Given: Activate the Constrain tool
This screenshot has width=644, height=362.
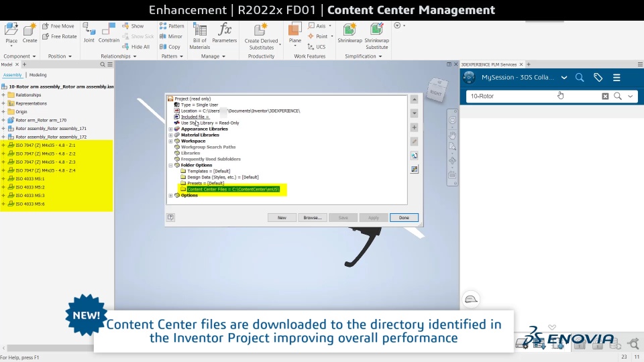Looking at the screenshot, I should pyautogui.click(x=109, y=33).
